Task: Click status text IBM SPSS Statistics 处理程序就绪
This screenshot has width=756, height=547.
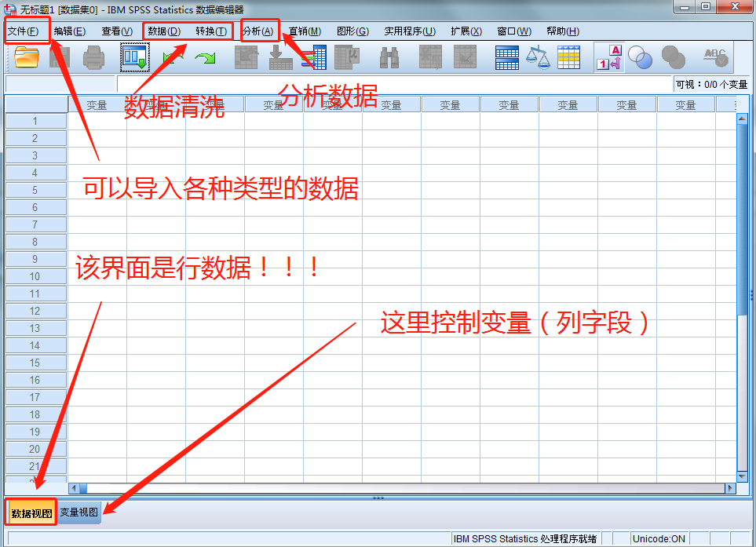Action: (x=525, y=538)
